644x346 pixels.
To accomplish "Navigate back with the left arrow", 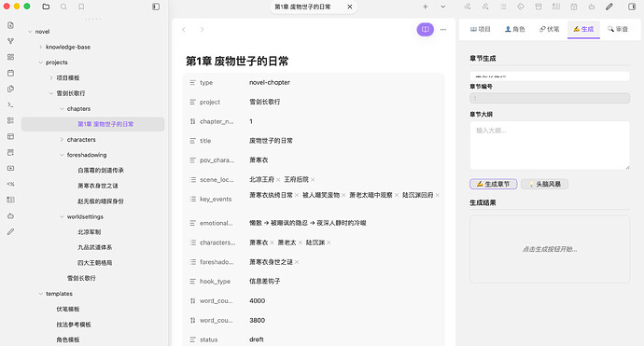I will [184, 29].
